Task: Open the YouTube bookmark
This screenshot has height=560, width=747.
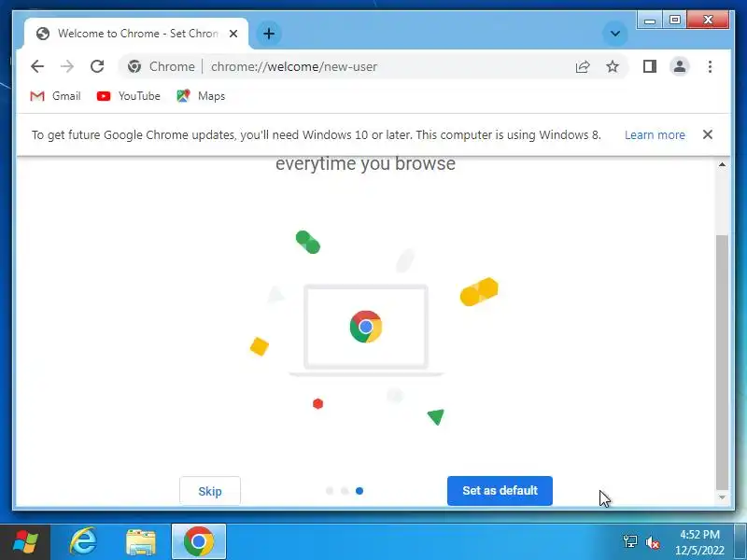Action: point(128,96)
